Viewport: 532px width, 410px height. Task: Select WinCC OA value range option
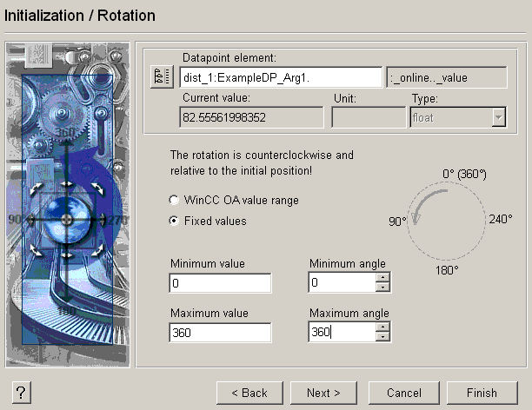[x=175, y=200]
